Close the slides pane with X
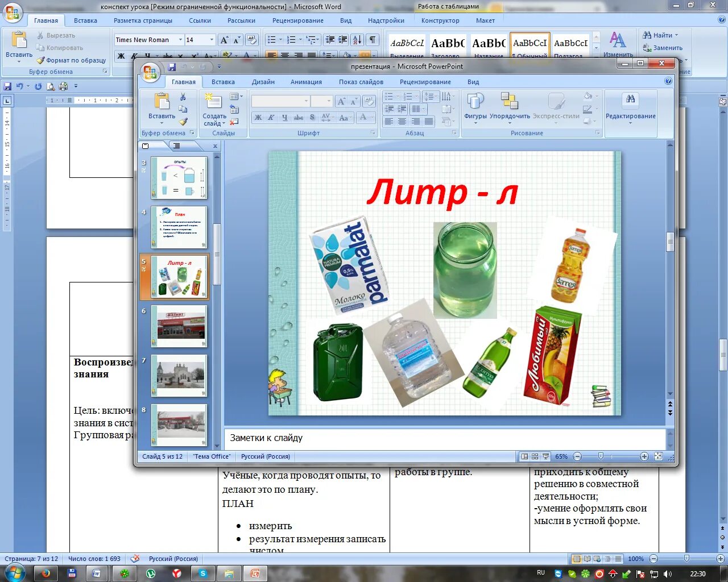Viewport: 728px width, 582px height. 215,146
